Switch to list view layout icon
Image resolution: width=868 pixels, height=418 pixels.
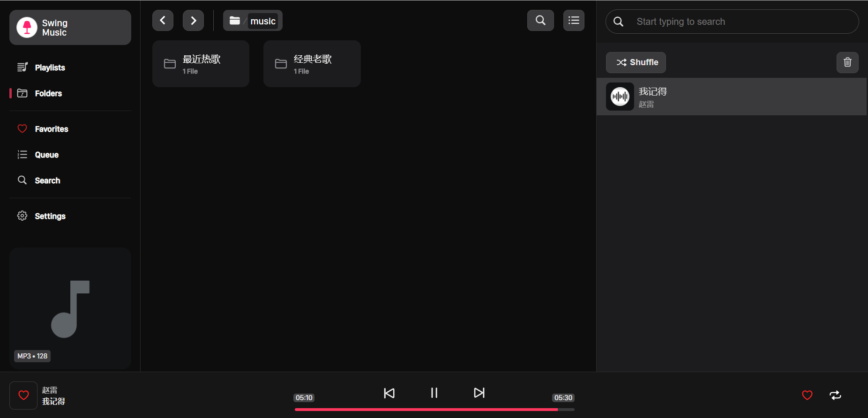[574, 21]
